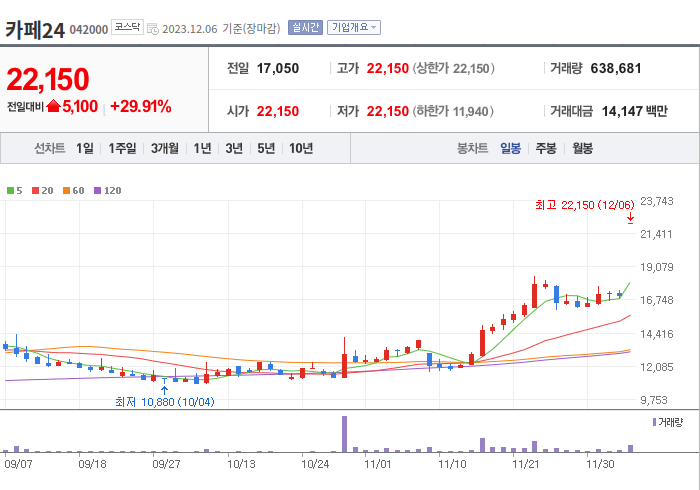This screenshot has width=700, height=490.
Task: Select the 3개월 line chart period
Action: coord(165,148)
